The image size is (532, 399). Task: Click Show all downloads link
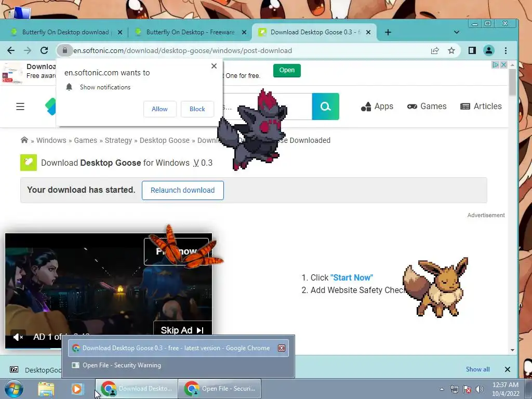(x=478, y=369)
